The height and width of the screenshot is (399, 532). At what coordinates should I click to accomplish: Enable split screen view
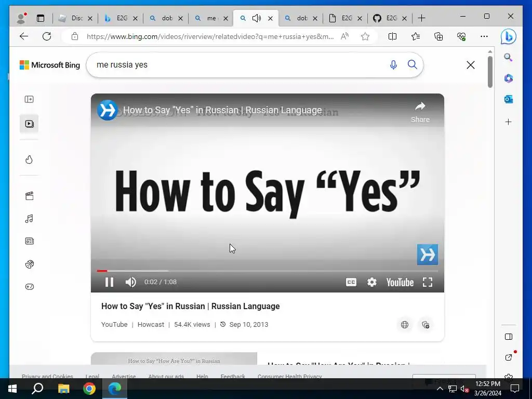[392, 36]
